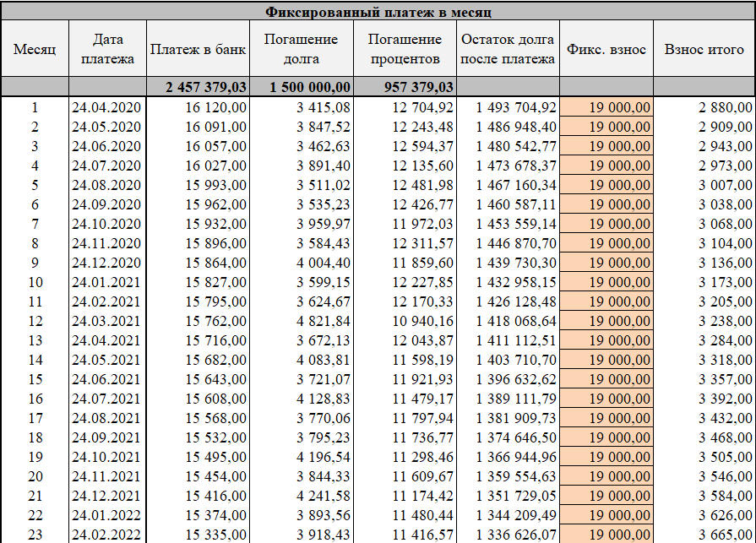The image size is (756, 543).
Task: Select total contribution cell 2 943,00
Action: 704,146
